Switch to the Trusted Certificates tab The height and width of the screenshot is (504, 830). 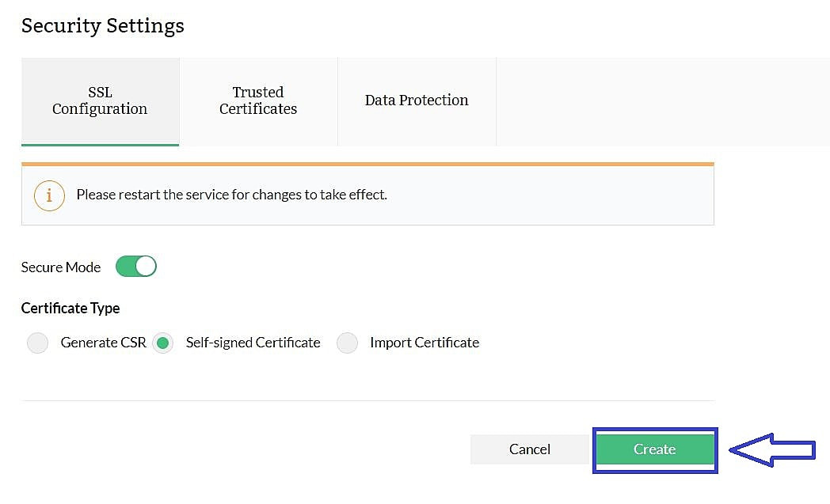[x=258, y=100]
